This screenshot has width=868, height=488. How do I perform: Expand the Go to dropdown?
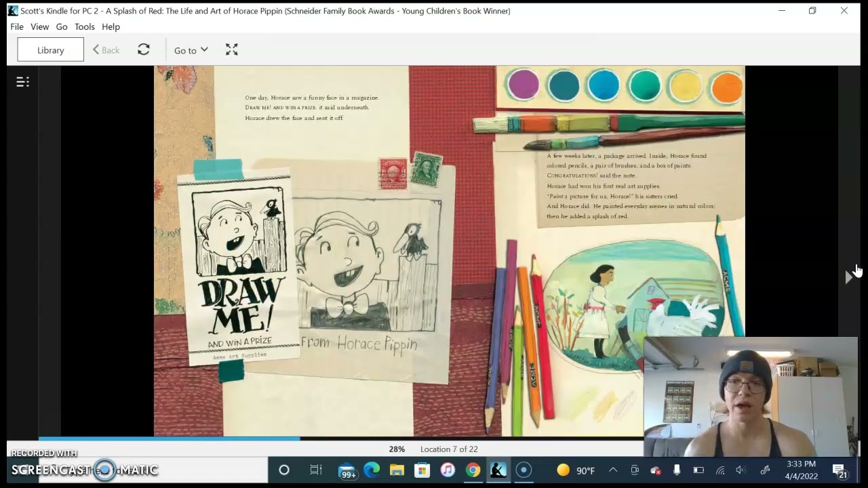tap(191, 50)
